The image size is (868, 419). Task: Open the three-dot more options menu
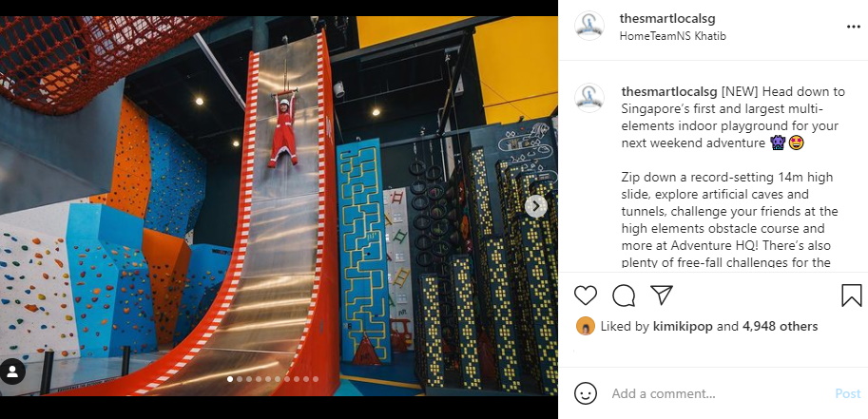(853, 28)
